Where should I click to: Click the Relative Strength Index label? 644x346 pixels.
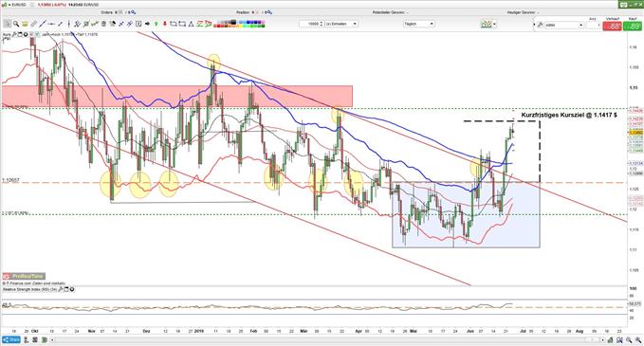(x=29, y=289)
